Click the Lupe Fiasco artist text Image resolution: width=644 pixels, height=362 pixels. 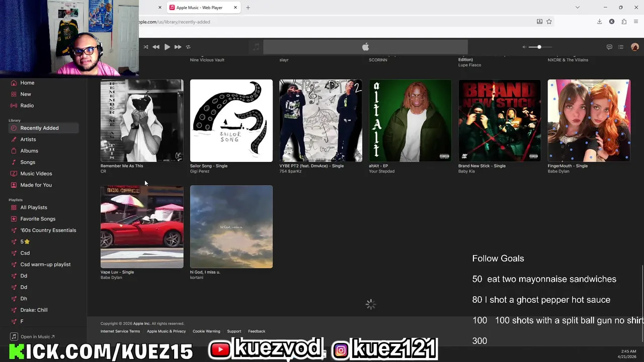point(469,65)
